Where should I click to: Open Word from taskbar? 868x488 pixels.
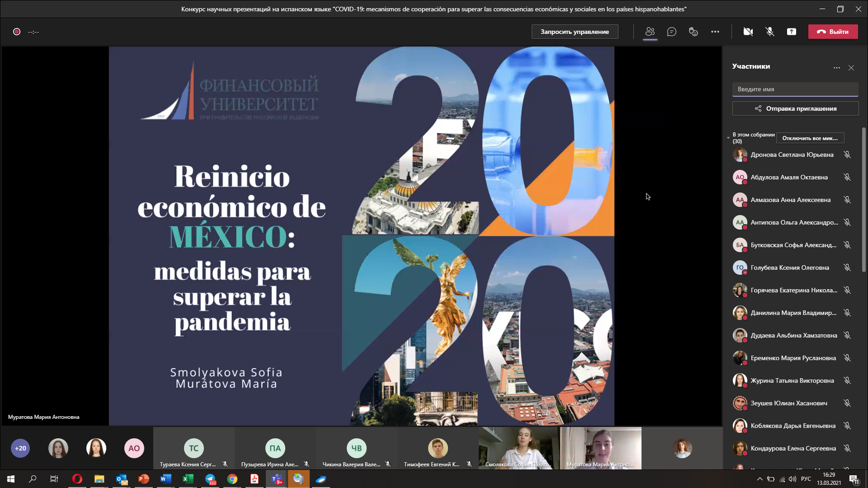click(x=166, y=479)
